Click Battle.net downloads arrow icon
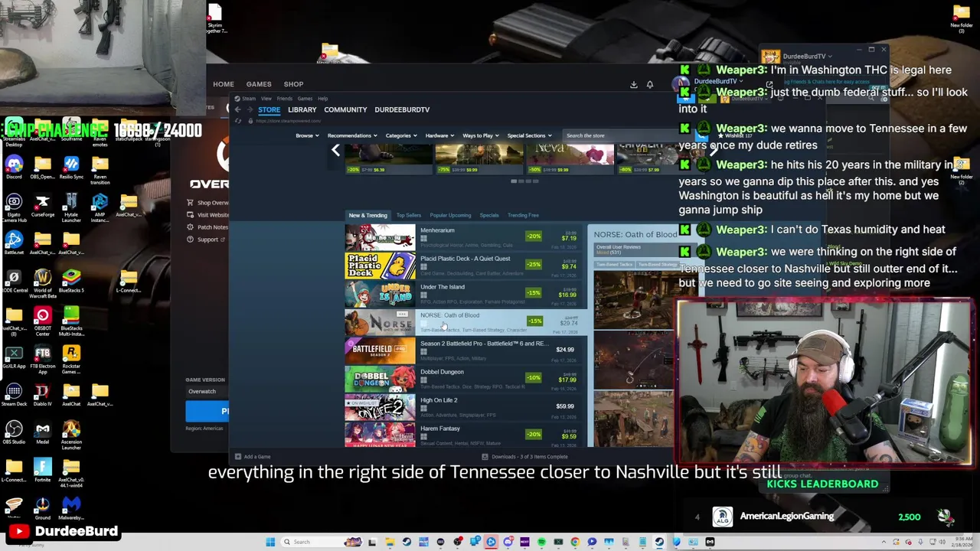The width and height of the screenshot is (980, 551). 633,84
